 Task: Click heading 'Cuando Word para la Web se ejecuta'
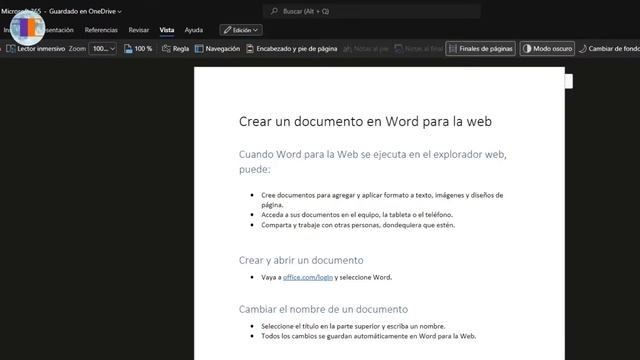coord(373,162)
